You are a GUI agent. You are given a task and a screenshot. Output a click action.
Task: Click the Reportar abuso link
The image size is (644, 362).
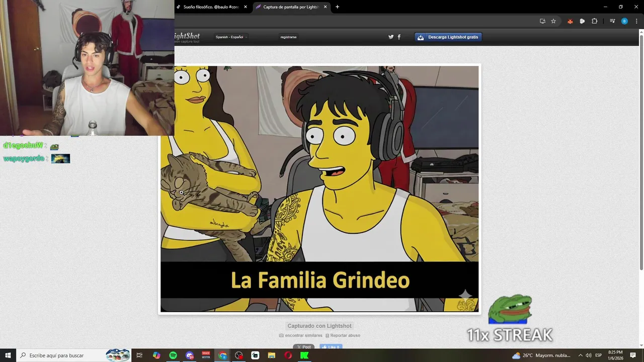[343, 335]
